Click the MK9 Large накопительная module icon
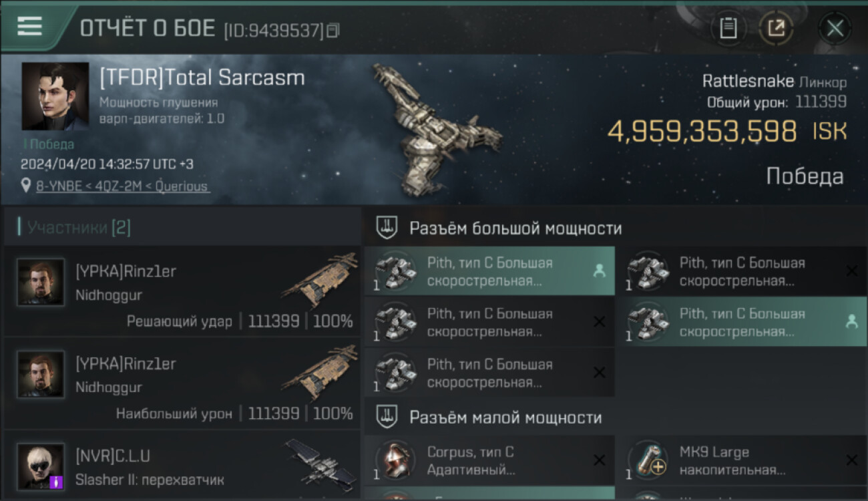The image size is (868, 501). tap(648, 460)
